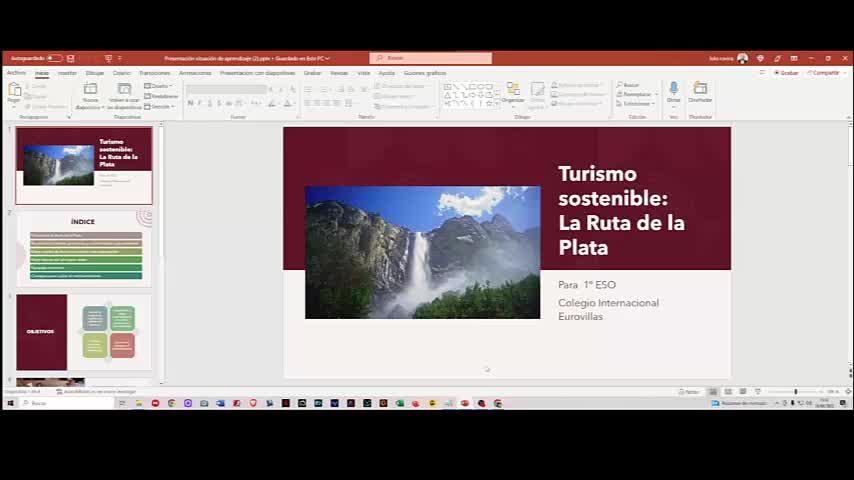Click the subtitle text Para 1º ESO
The height and width of the screenshot is (480, 854).
click(x=587, y=285)
